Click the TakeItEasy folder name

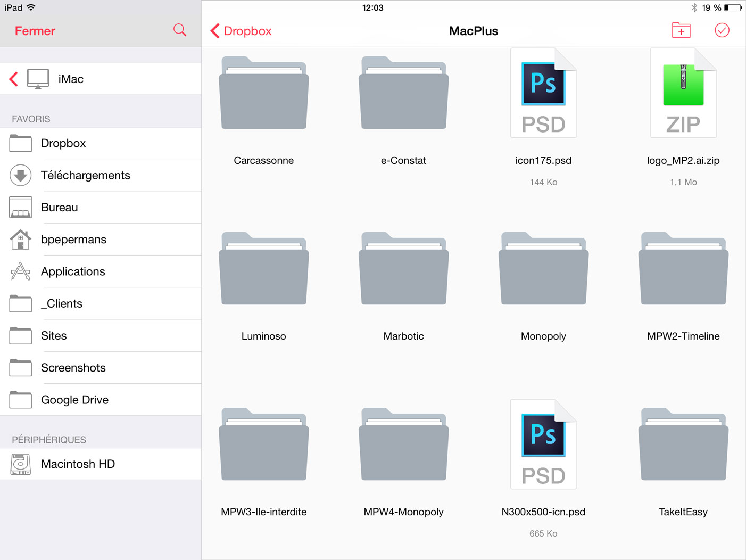tap(684, 512)
